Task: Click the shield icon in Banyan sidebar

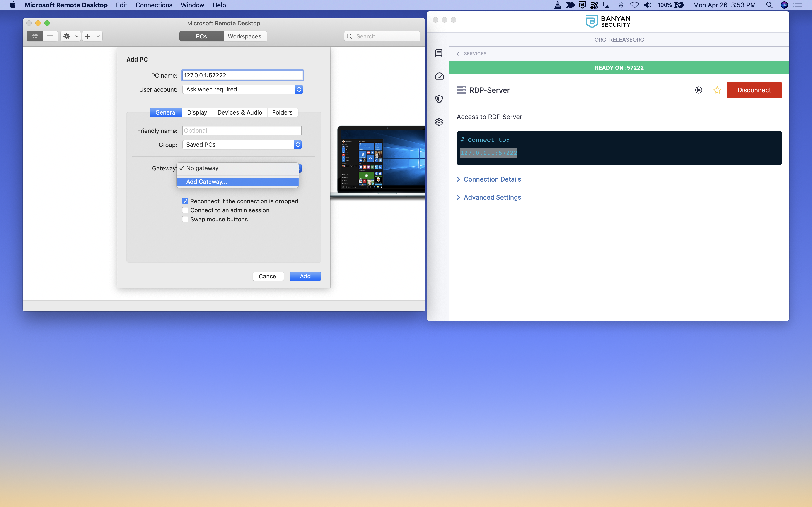Action: point(439,99)
